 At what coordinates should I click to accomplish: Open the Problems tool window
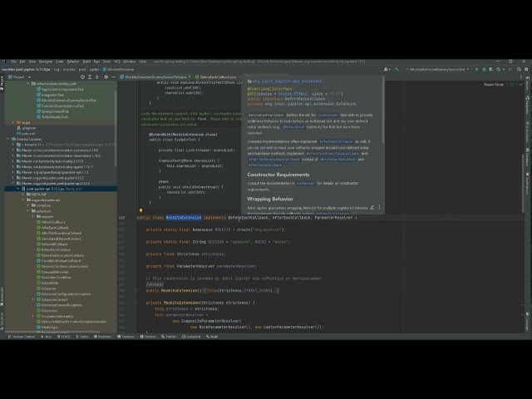point(102,337)
